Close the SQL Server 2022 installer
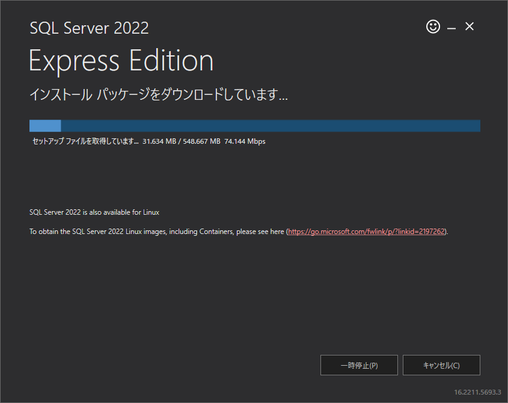Image resolution: width=508 pixels, height=403 pixels. [x=469, y=26]
